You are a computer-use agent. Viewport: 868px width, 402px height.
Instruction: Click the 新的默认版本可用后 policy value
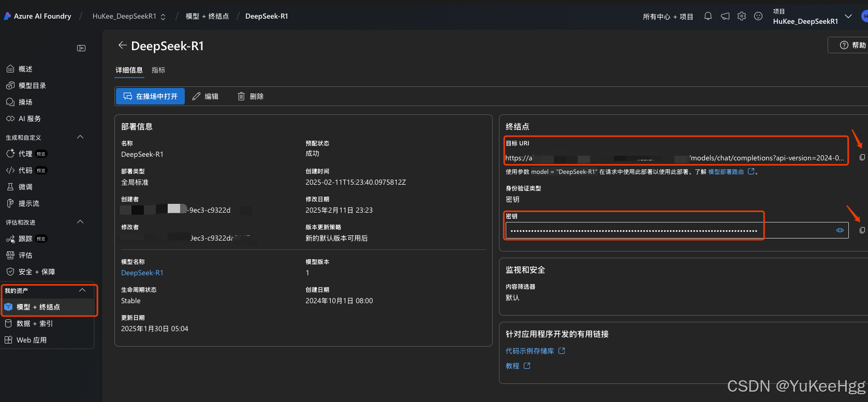(336, 238)
